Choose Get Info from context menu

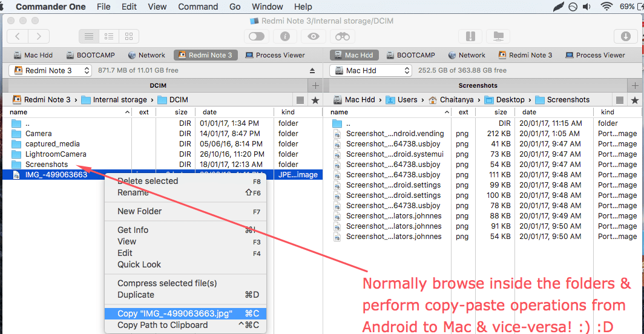tap(185, 230)
